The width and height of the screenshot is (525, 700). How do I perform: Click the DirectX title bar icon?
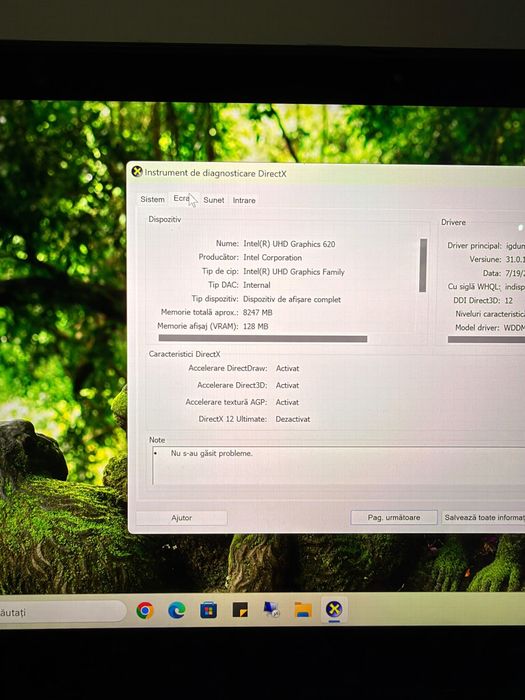(x=137, y=171)
